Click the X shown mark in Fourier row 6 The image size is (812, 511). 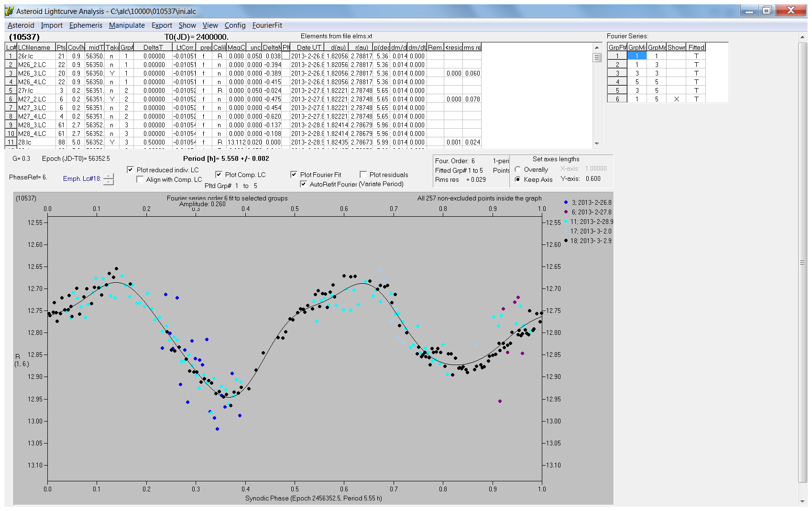coord(676,99)
